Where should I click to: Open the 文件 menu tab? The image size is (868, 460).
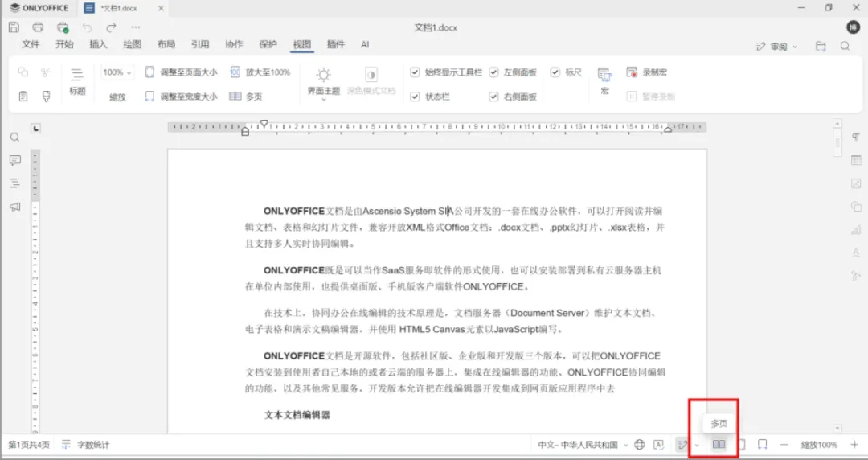(x=31, y=44)
